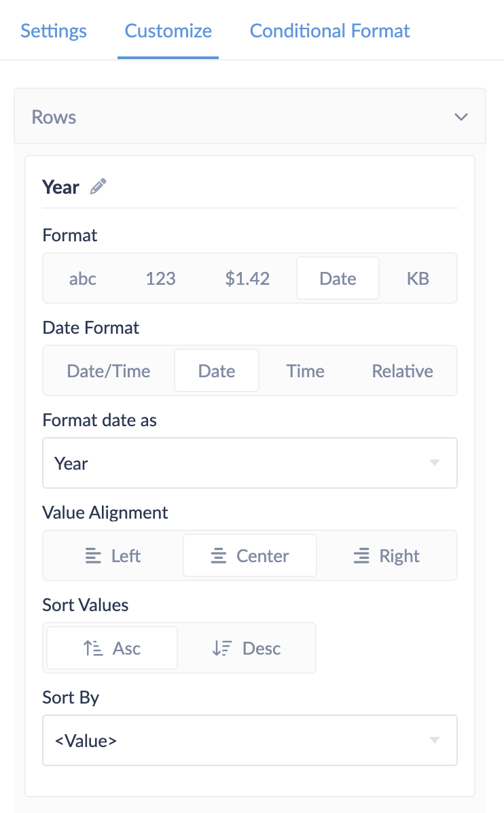The height and width of the screenshot is (813, 504).
Task: Switch to the Settings tab
Action: (x=54, y=31)
